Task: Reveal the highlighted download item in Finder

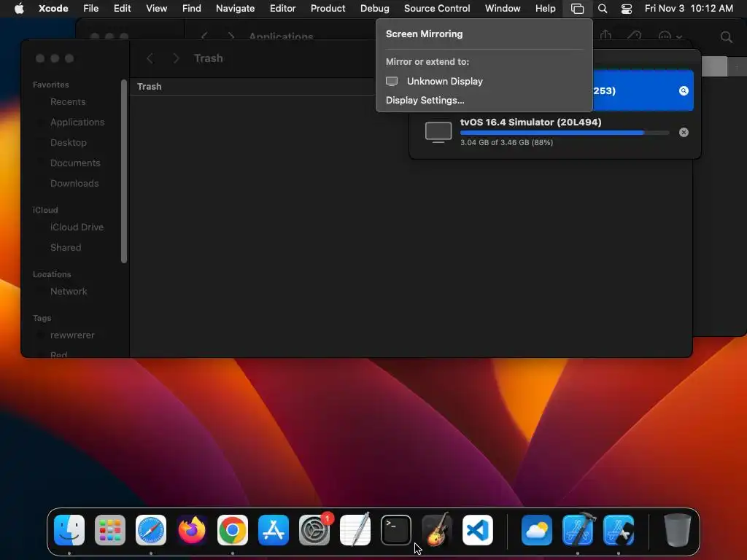Action: click(x=684, y=91)
